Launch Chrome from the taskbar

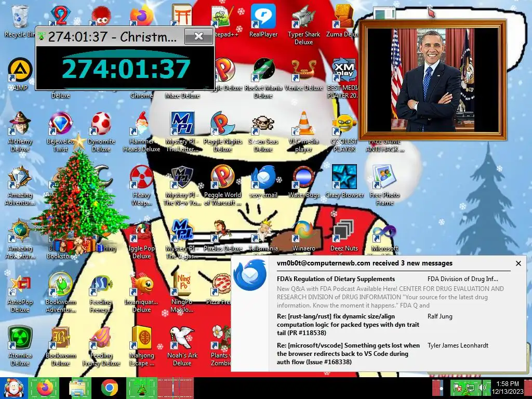click(x=109, y=388)
